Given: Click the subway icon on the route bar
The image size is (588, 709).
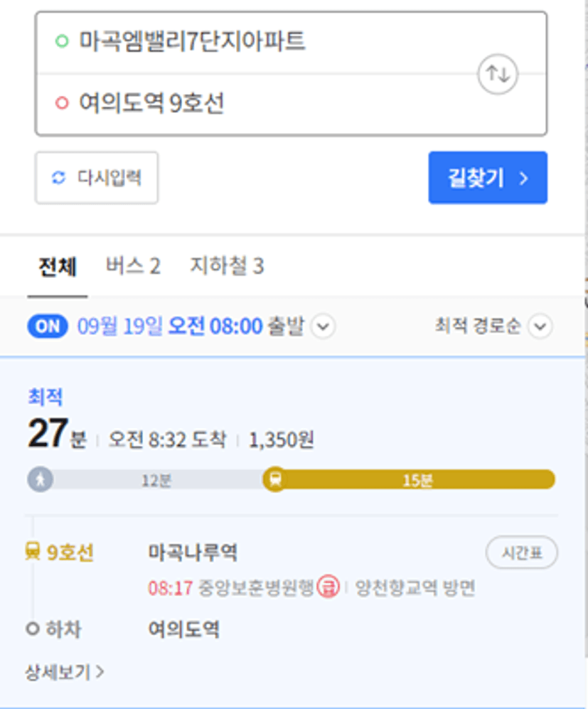Looking at the screenshot, I should coord(275,479).
